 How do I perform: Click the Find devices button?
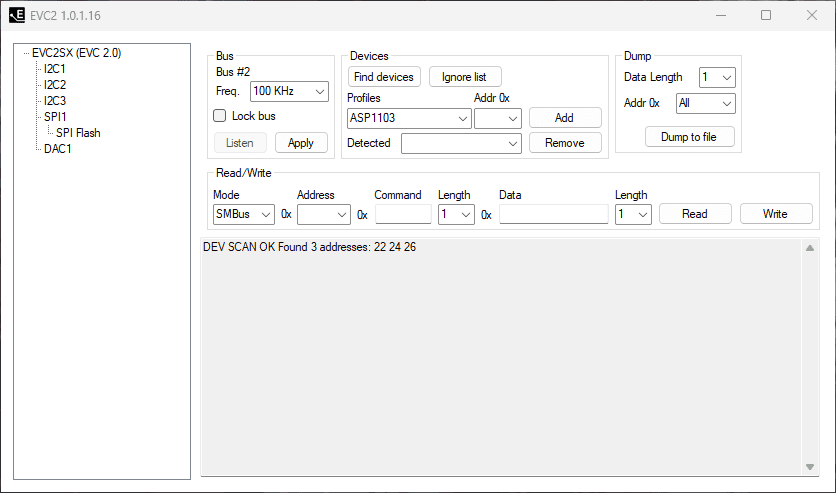click(x=384, y=77)
